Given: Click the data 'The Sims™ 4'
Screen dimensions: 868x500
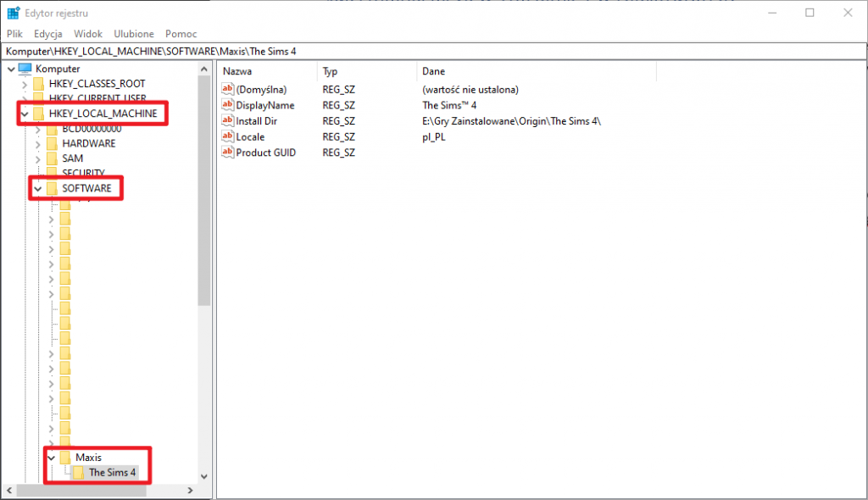Looking at the screenshot, I should [449, 104].
